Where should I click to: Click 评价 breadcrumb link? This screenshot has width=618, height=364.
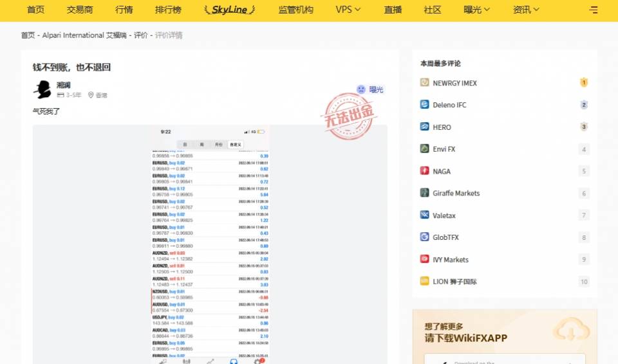click(x=141, y=35)
